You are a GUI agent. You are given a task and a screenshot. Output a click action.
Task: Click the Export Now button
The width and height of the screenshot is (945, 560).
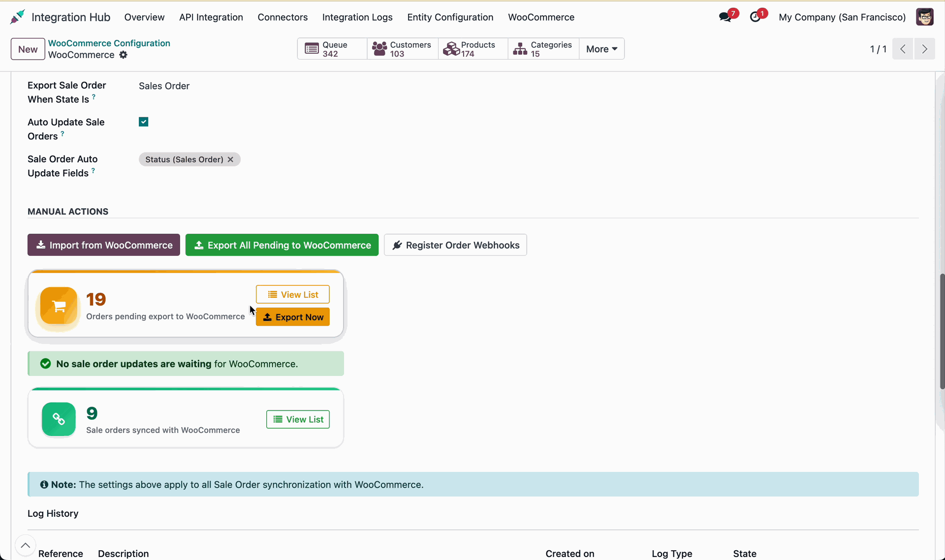click(293, 317)
